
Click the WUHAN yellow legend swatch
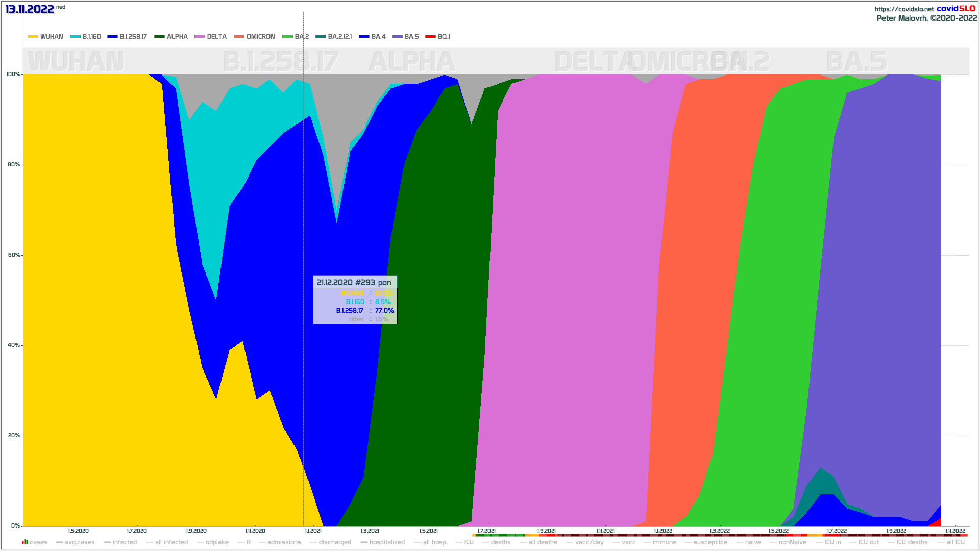pyautogui.click(x=33, y=37)
